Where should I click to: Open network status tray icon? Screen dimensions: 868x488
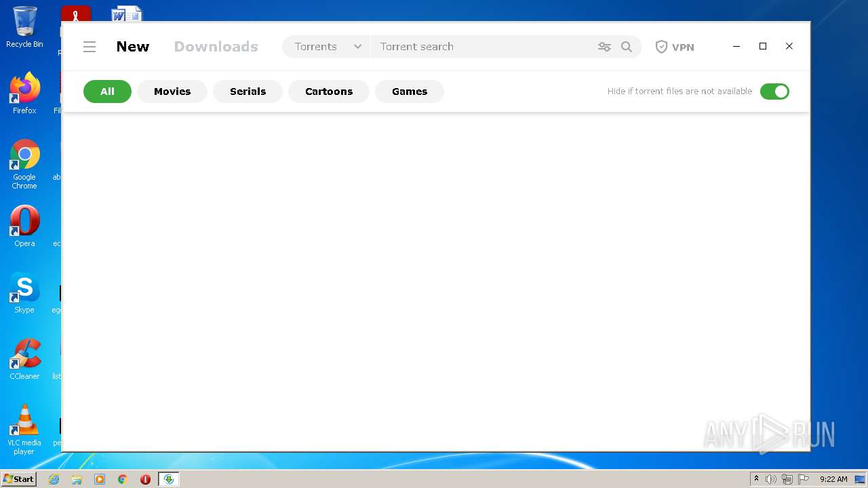click(x=787, y=479)
